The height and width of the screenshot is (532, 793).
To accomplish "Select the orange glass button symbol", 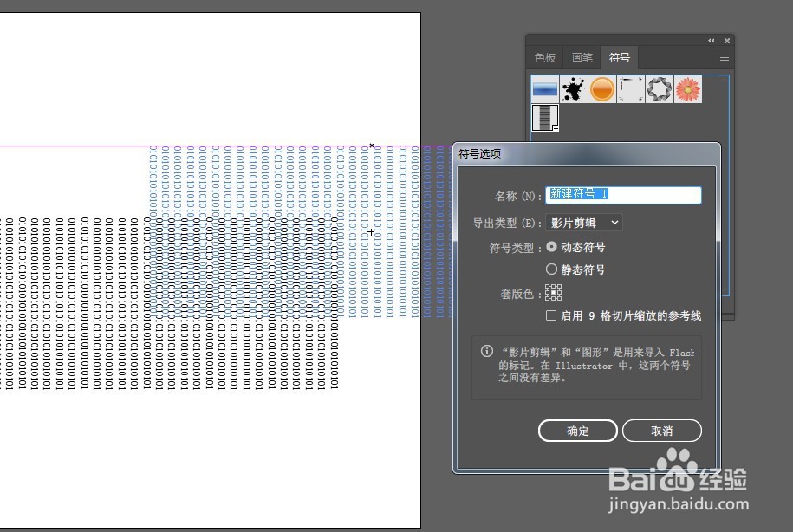I will [x=601, y=88].
